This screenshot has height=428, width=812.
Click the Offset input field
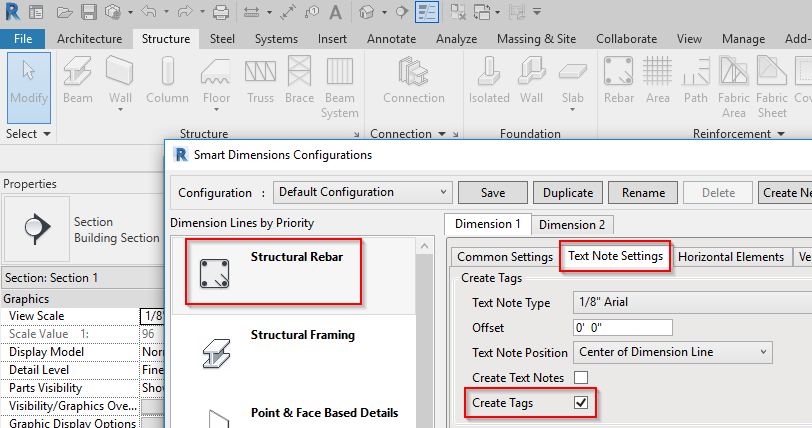click(623, 327)
